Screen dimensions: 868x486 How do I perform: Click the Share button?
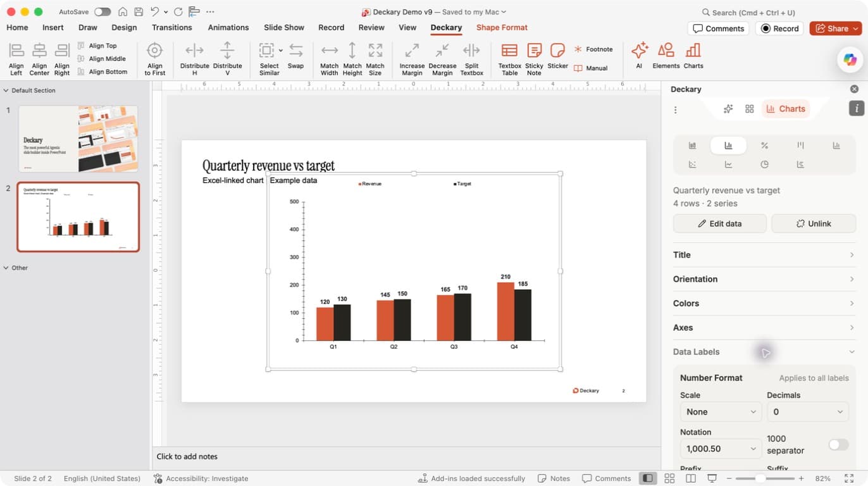click(x=836, y=28)
